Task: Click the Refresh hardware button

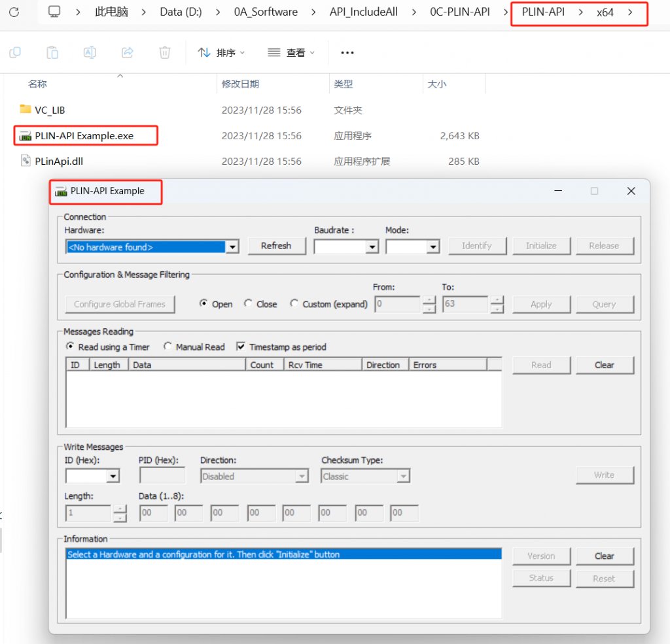Action: pos(276,246)
